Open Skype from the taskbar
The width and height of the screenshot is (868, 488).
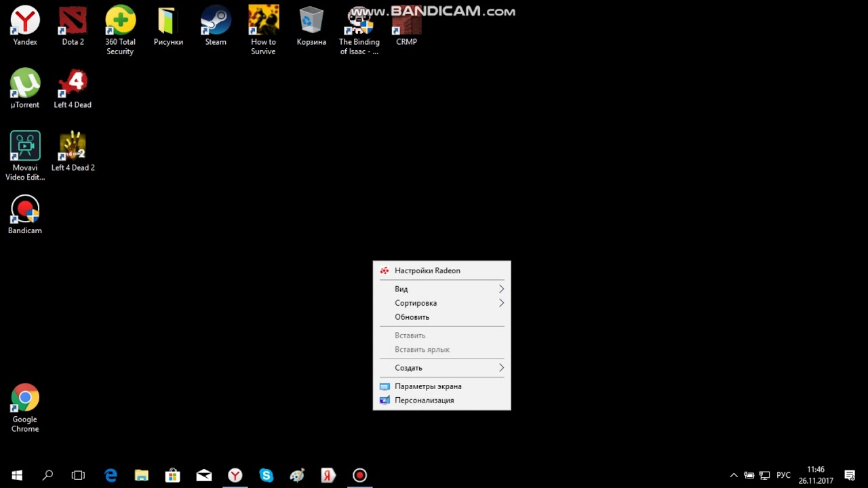point(267,475)
